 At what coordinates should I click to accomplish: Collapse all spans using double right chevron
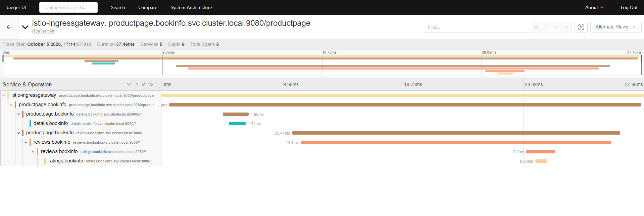[151, 84]
